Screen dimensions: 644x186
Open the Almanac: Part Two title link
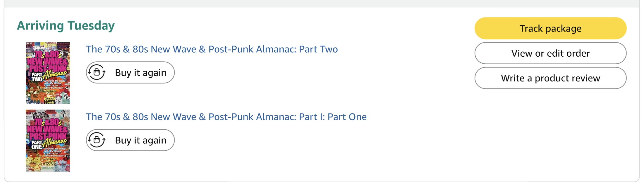click(212, 49)
